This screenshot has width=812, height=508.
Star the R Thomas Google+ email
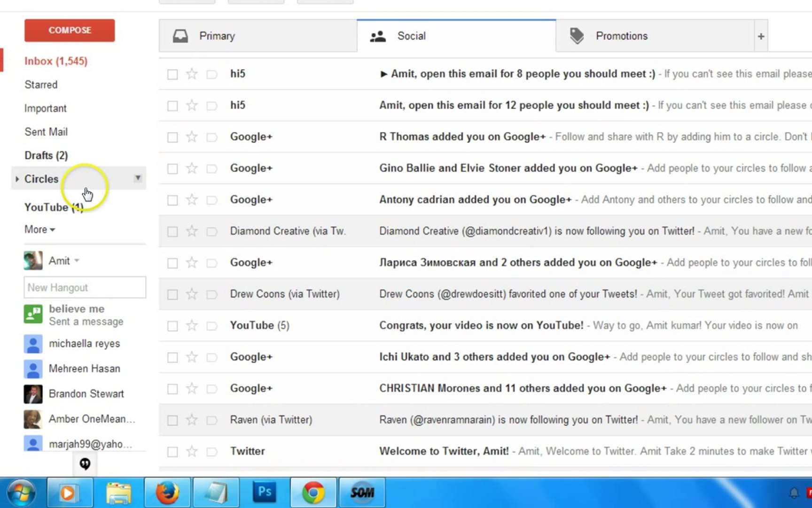coord(191,136)
